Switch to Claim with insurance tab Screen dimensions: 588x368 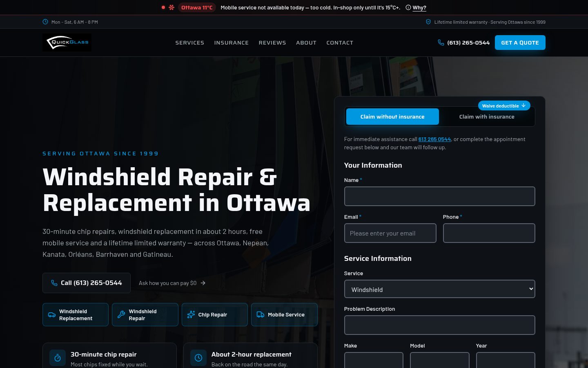[487, 117]
